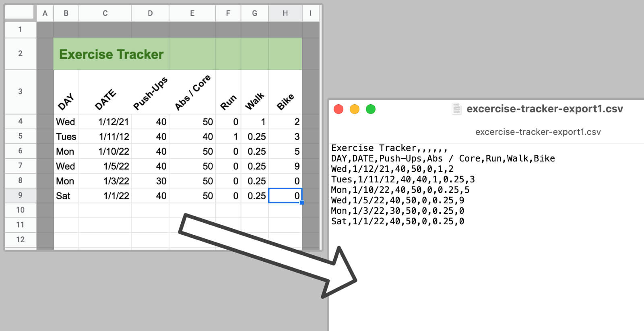Select the Walk value '1' in row 4
The image size is (644, 331).
coord(255,122)
